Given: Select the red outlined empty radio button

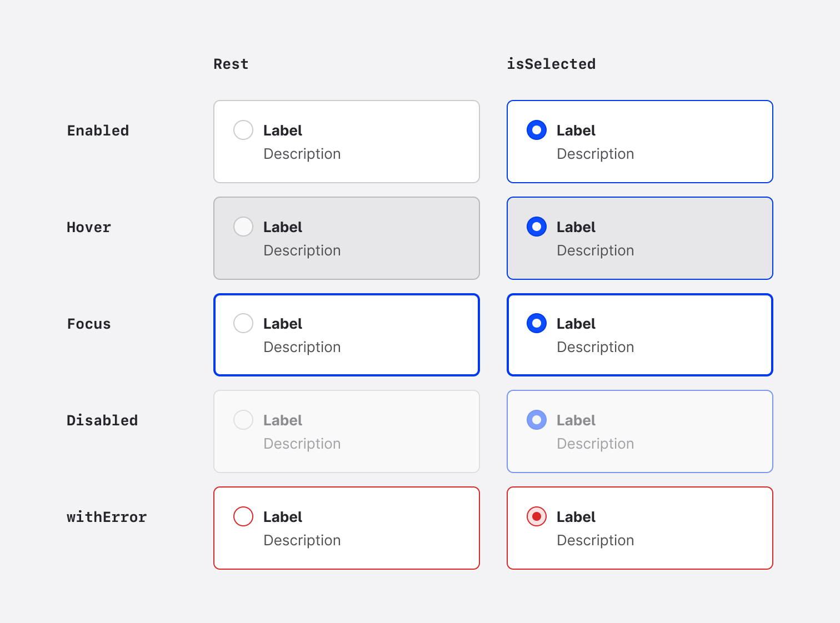Looking at the screenshot, I should pos(243,516).
